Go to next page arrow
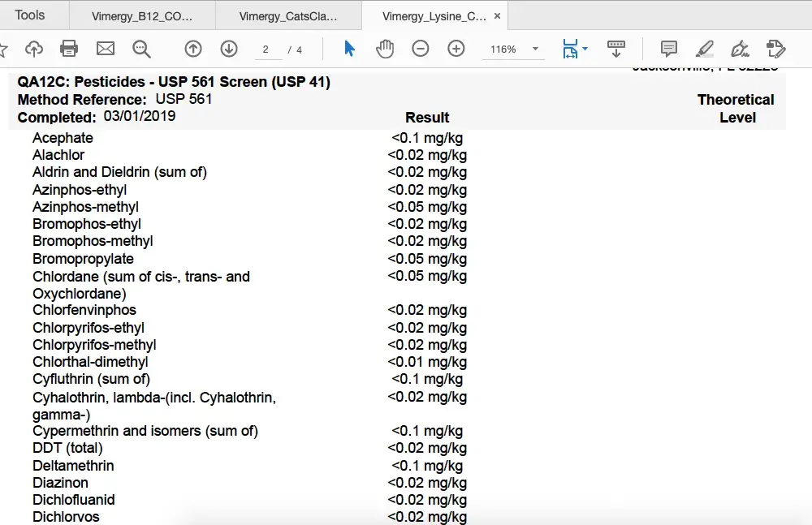The height and width of the screenshot is (525, 812). click(x=229, y=49)
